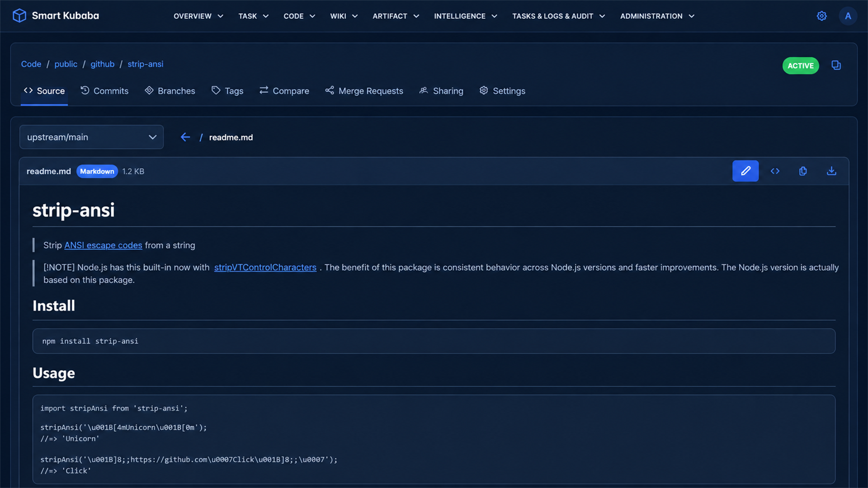
Task: Open the repository Settings tab
Action: pos(502,91)
